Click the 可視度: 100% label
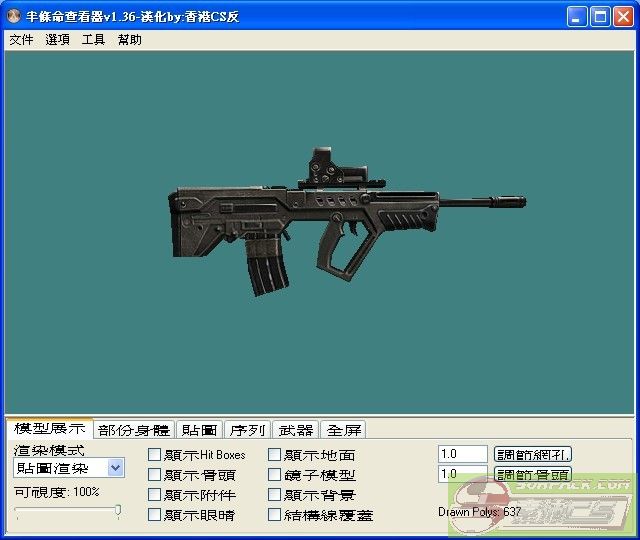Image resolution: width=640 pixels, height=540 pixels. coord(57,492)
